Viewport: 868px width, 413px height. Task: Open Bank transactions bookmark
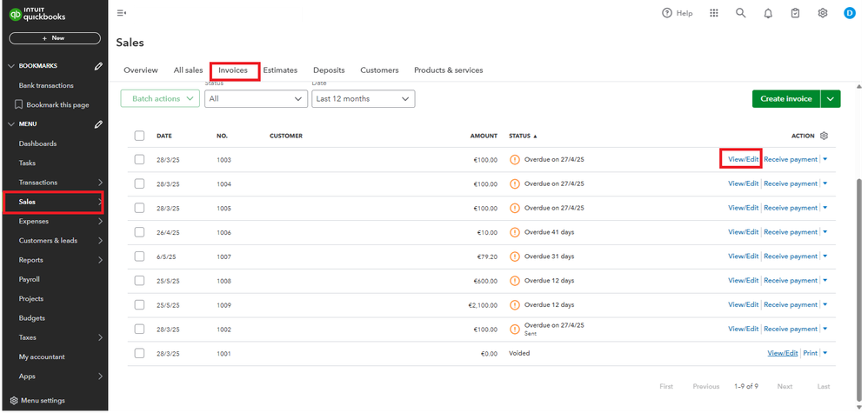(46, 85)
